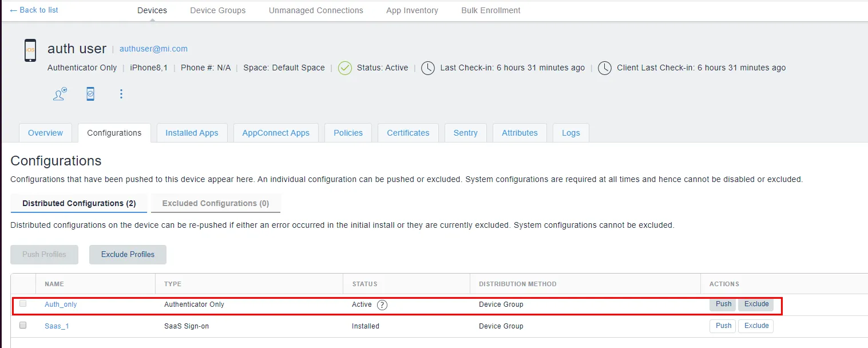Open the Sentry tab
Viewport: 868px width, 348px height.
pos(466,133)
